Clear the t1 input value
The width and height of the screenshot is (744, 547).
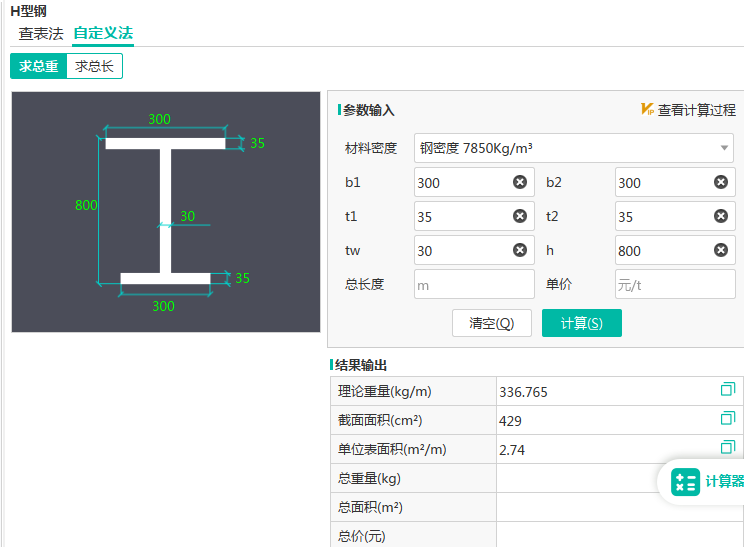(520, 216)
